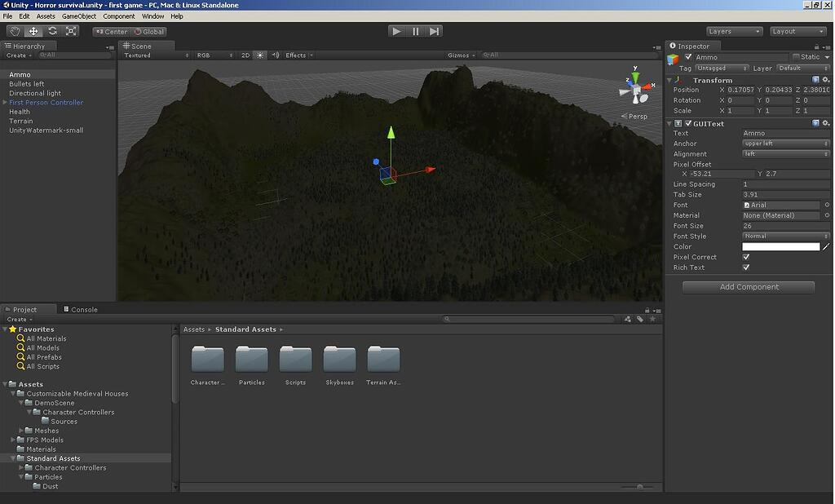This screenshot has height=504, width=835.
Task: Open the Skyboxes folder thumbnail
Action: coord(339,361)
